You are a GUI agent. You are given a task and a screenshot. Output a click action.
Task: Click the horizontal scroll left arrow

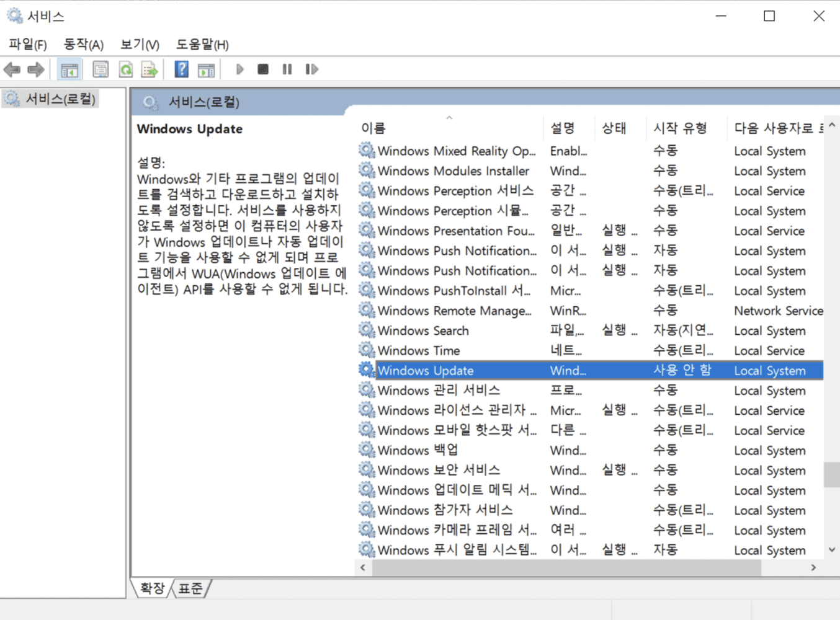tap(363, 567)
